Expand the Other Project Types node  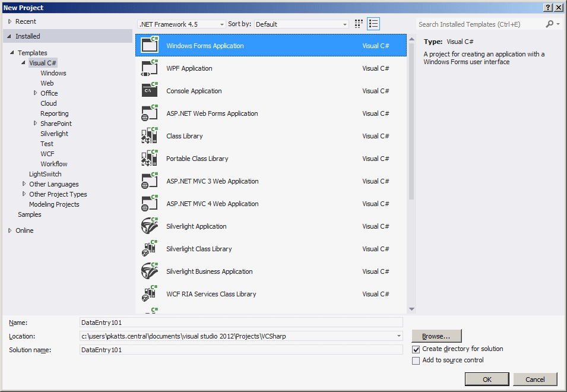coord(24,194)
